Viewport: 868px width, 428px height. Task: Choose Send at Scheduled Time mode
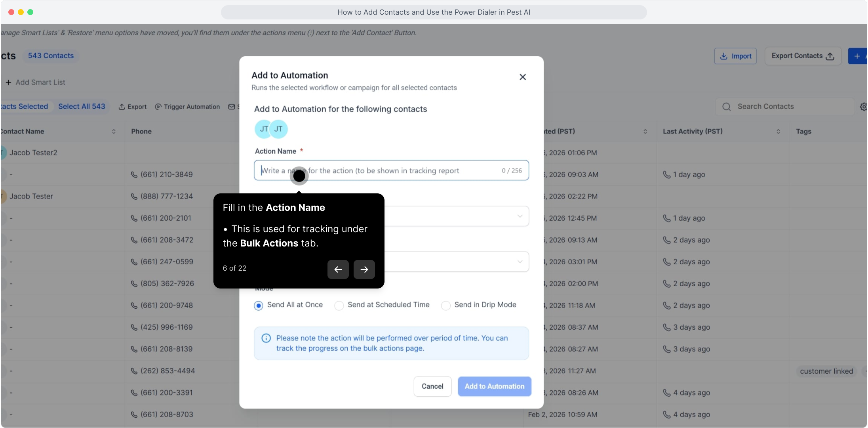pyautogui.click(x=339, y=306)
